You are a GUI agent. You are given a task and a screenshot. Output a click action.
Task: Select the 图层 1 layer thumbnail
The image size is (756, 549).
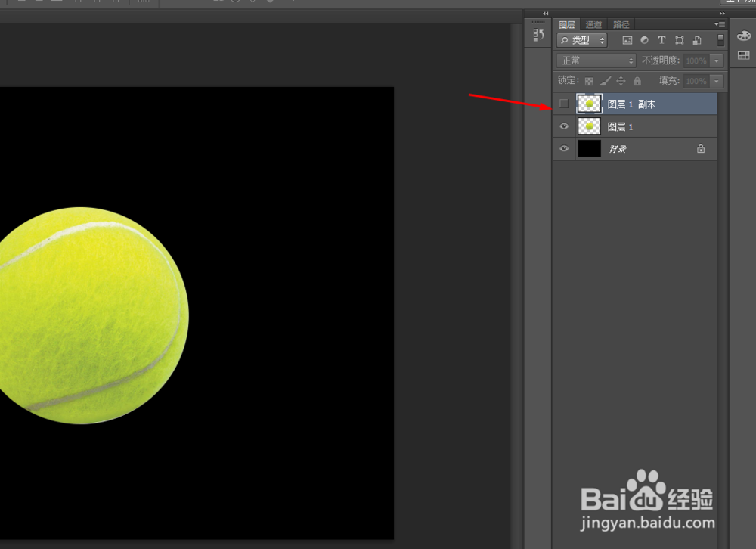point(589,126)
